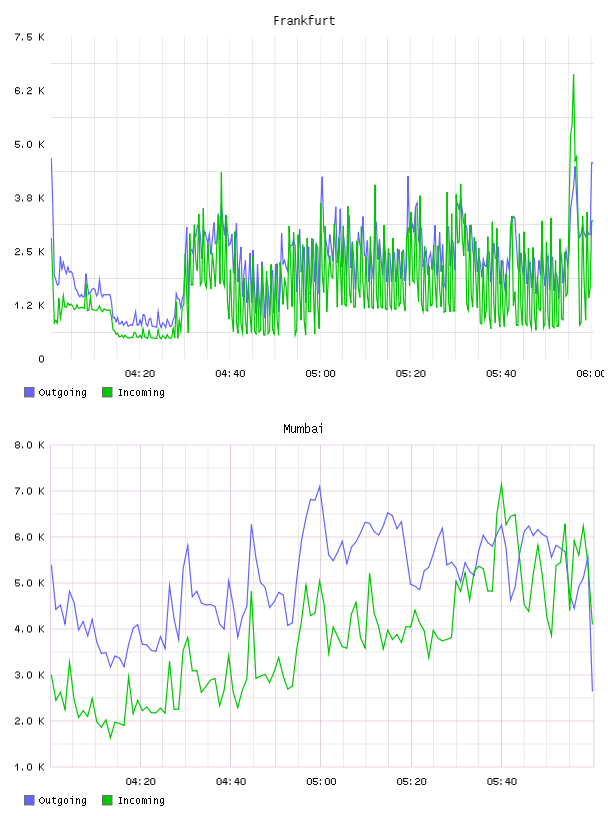
Task: Click the 05:40 time label on Mumbai chart
Action: (x=502, y=782)
